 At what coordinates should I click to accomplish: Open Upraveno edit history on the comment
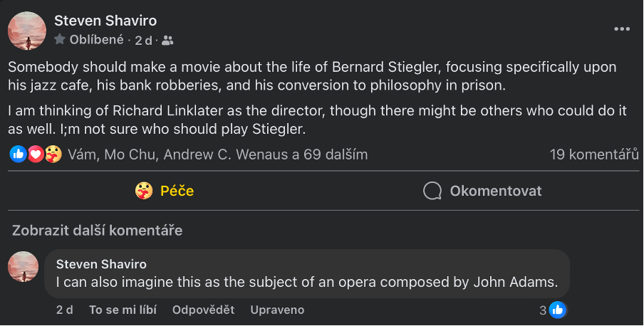click(x=277, y=310)
